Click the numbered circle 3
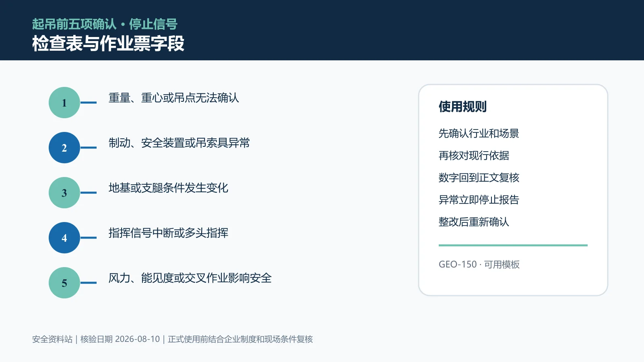 pyautogui.click(x=64, y=193)
